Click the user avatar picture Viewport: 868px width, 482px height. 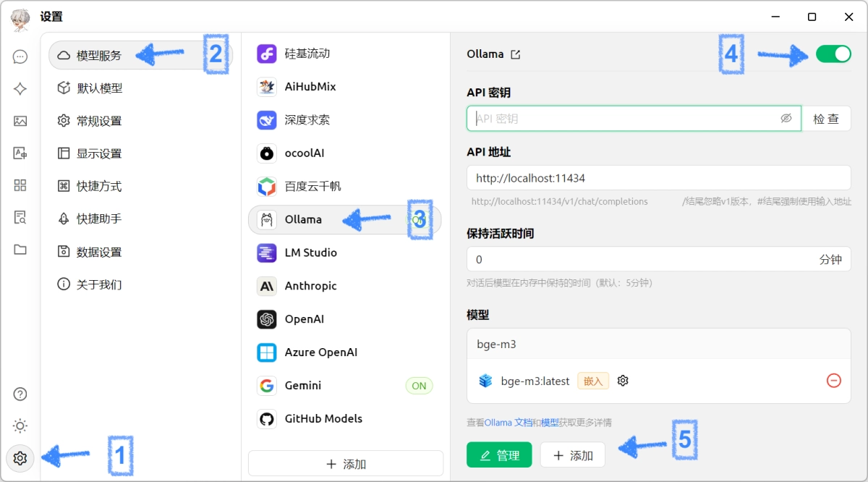click(x=21, y=20)
